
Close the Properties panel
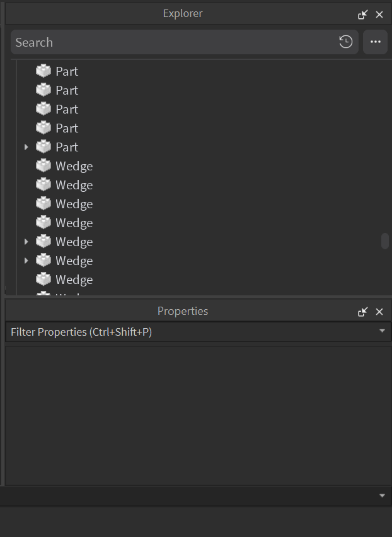tap(379, 312)
